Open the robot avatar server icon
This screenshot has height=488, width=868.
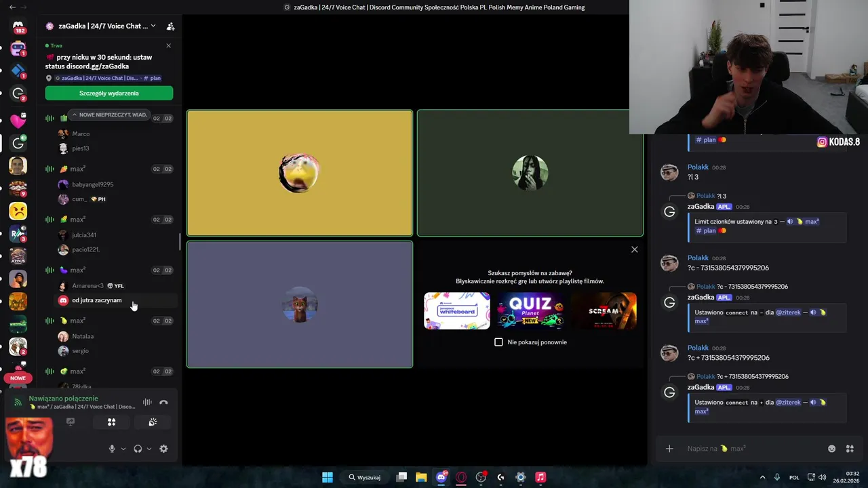tap(18, 49)
